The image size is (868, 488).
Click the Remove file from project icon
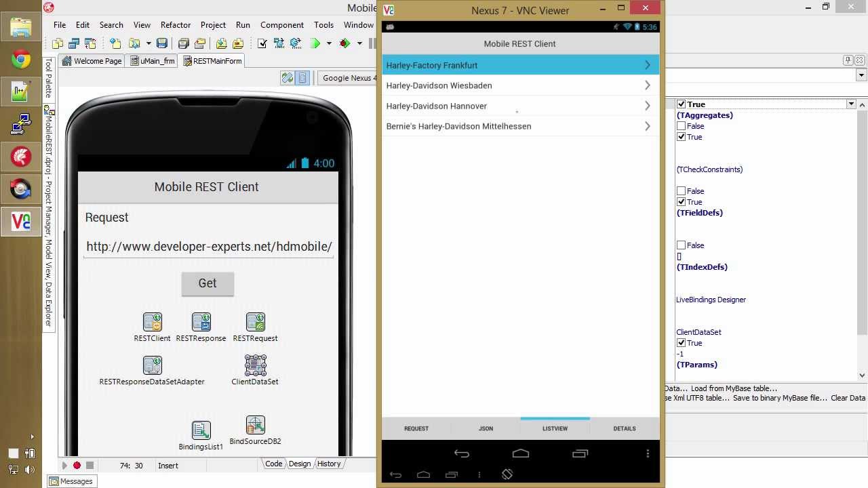click(238, 43)
